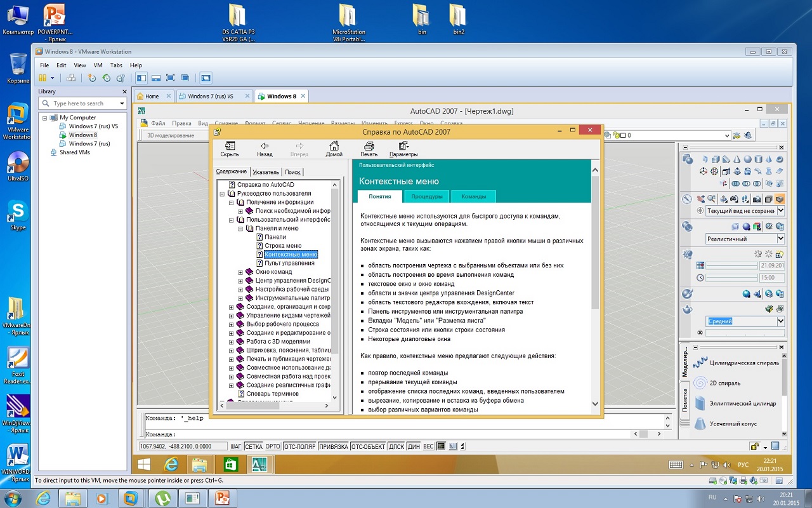Screen dimensions: 812x508
Task: Switch to the Процедуры tab
Action: (426, 197)
